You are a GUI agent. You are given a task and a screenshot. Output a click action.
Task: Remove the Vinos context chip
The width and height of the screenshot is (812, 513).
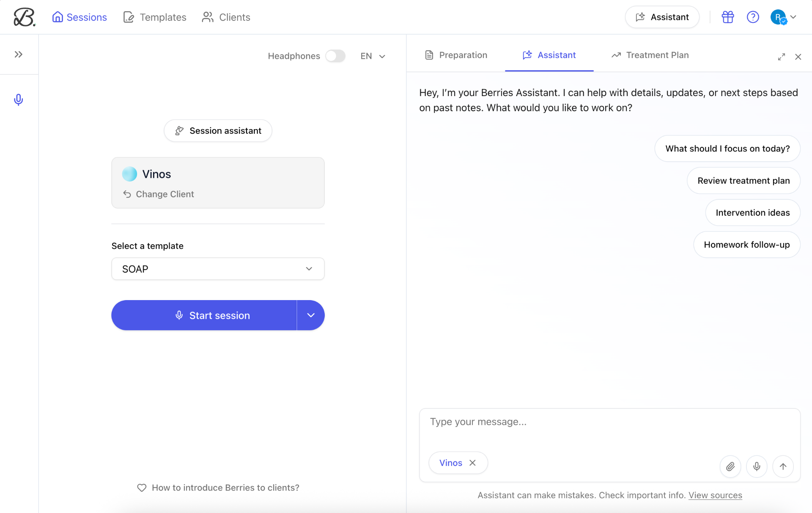click(472, 463)
